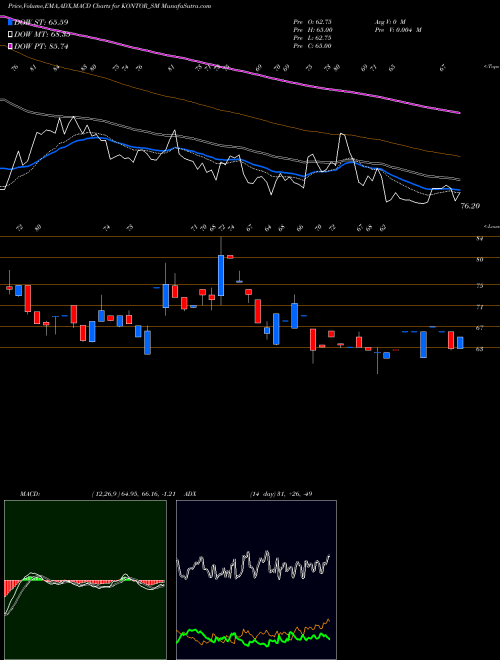Click the 76.20 label on EMA chart
This screenshot has height=660, width=500.
(x=471, y=206)
